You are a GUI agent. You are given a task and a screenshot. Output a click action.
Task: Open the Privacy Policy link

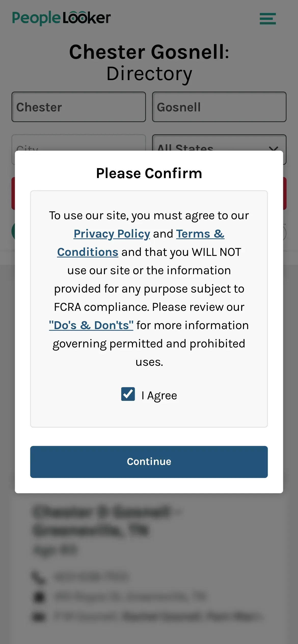112,234
